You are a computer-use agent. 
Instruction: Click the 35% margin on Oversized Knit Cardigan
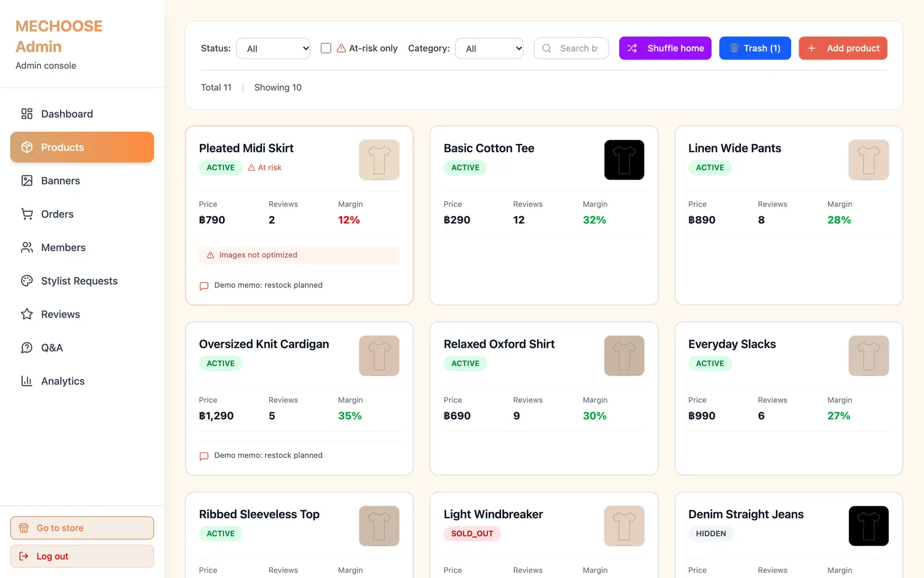(x=350, y=416)
